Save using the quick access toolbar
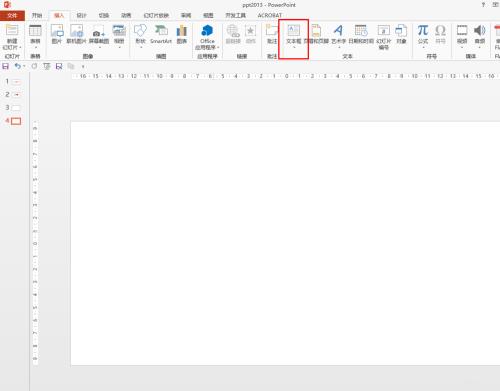The height and width of the screenshot is (391, 500). [6, 66]
